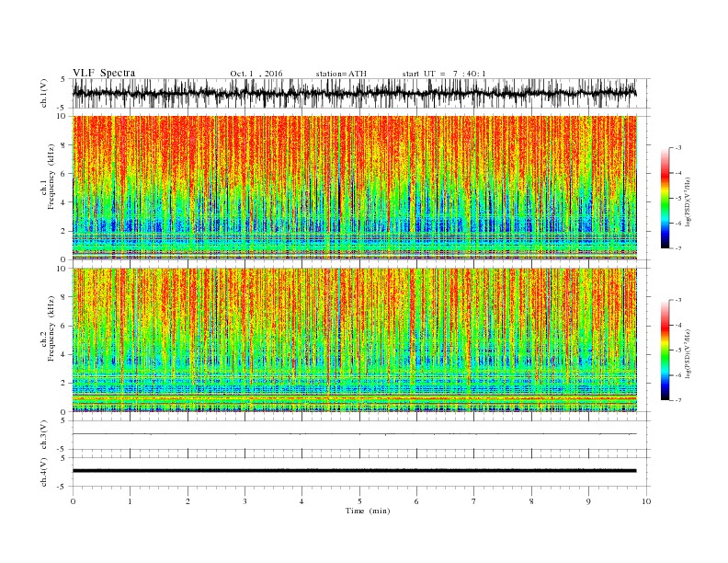Click time axis tick label "5"
Viewport: 728px width, 563px height.
(x=359, y=501)
